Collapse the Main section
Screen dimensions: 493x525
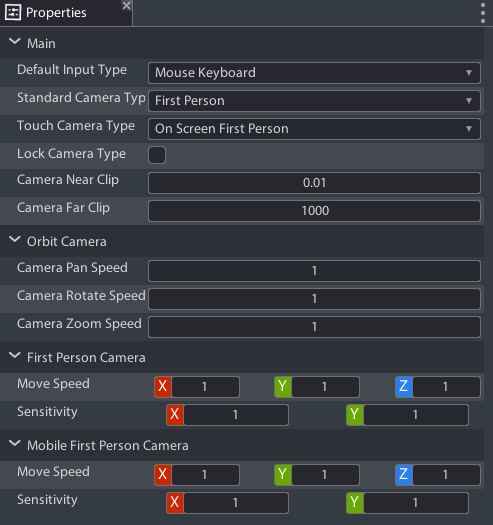[x=14, y=42]
